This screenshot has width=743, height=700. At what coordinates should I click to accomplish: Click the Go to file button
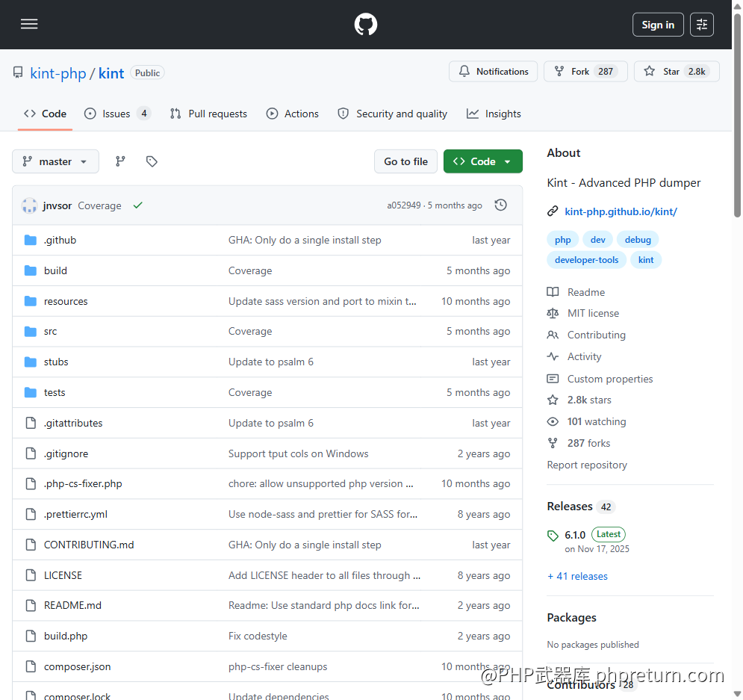point(405,161)
